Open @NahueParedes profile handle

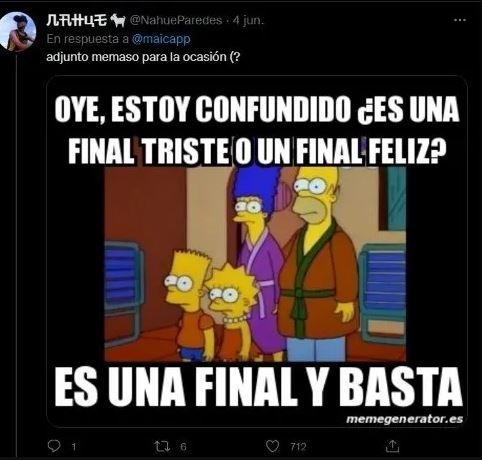(x=176, y=20)
